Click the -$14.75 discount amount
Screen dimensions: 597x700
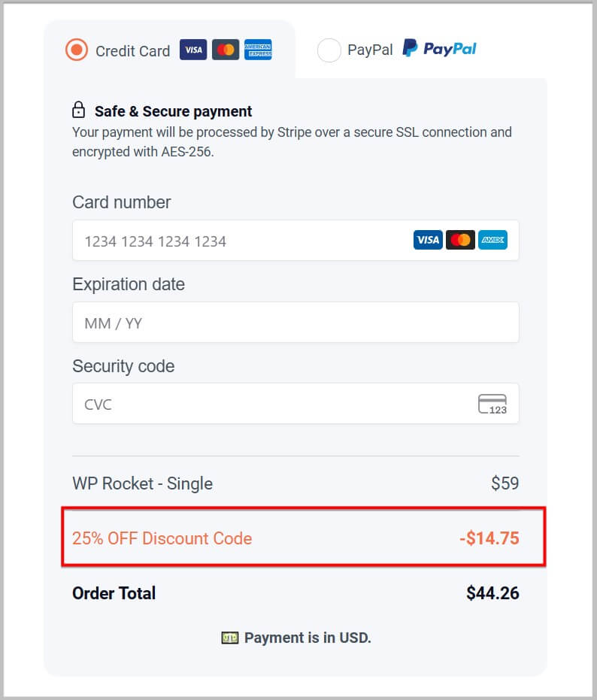tap(489, 538)
